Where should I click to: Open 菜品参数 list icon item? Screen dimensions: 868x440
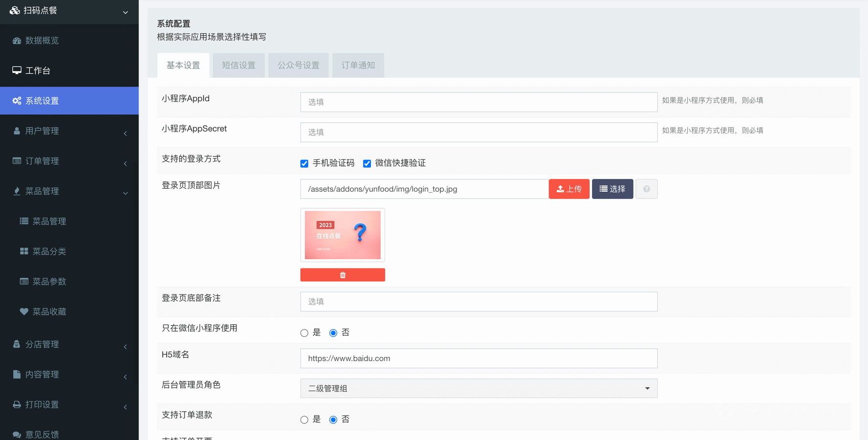[23, 282]
